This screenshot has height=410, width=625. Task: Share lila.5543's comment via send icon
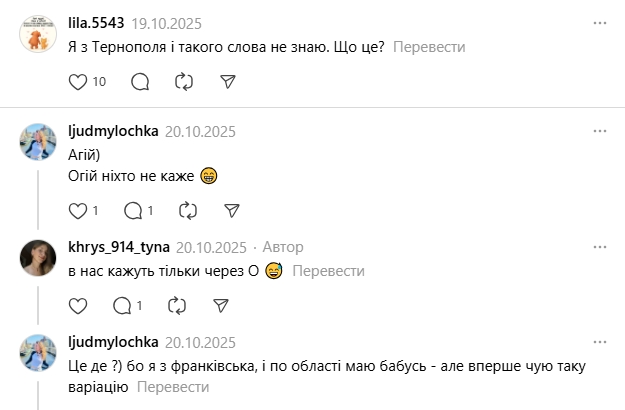(227, 81)
